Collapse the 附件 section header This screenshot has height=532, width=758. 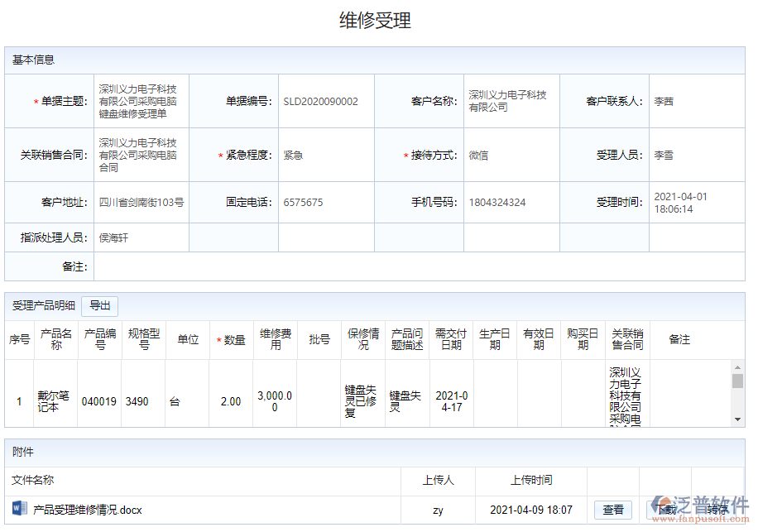click(22, 451)
